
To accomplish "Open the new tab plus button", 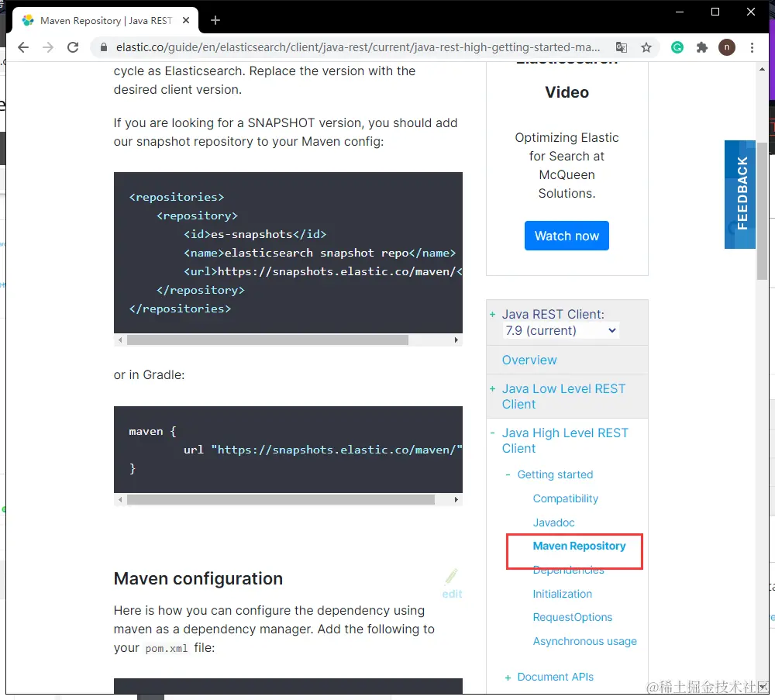I will click(215, 20).
